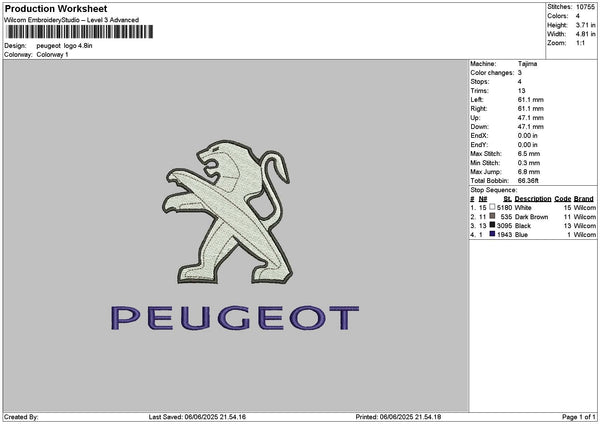This screenshot has height=424, width=600.
Task: Click the 'Colorway 1' value
Action: click(x=52, y=54)
